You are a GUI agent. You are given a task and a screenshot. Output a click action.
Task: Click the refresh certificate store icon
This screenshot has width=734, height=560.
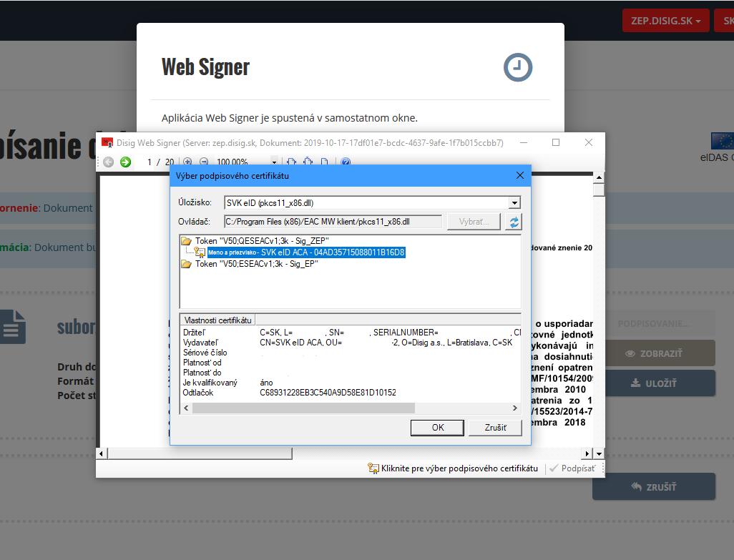point(513,222)
